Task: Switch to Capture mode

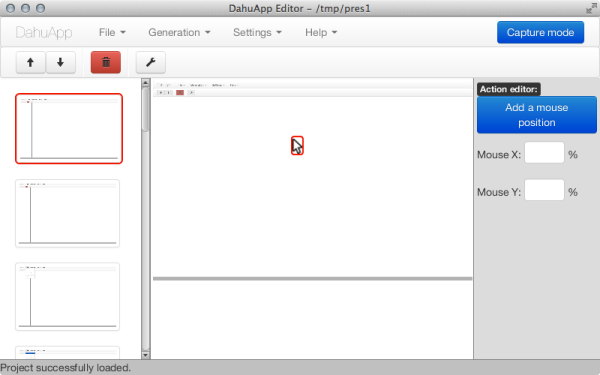Action: 540,33
